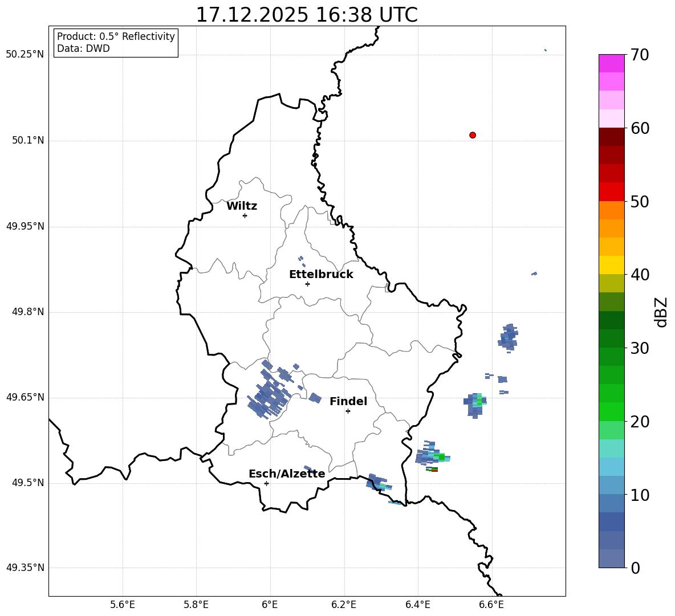Click the 50.1°N latitude label
Image resolution: width=675 pixels, height=616 pixels.
pos(28,140)
